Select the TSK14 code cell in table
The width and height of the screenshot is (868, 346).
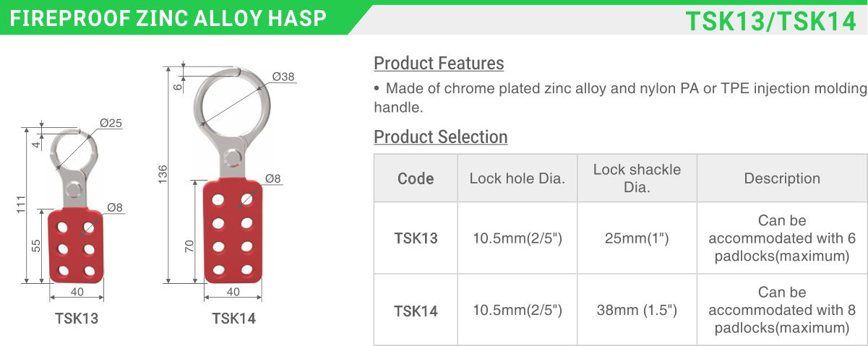[x=416, y=311]
